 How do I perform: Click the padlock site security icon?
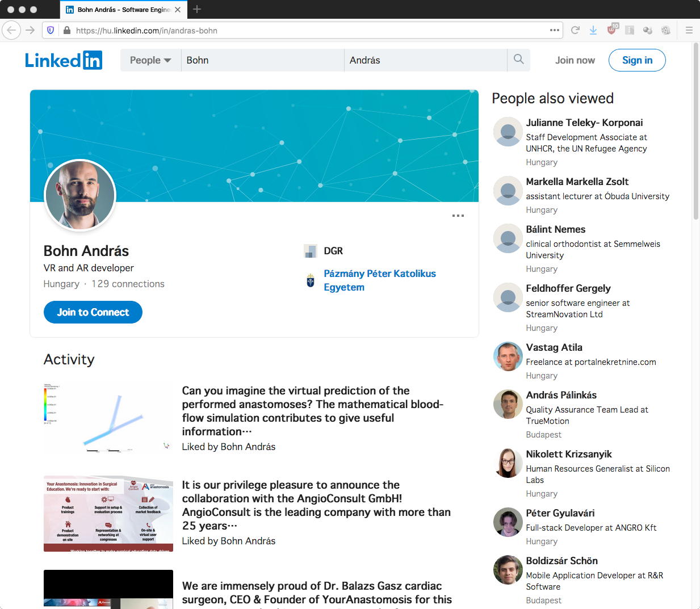tap(67, 31)
